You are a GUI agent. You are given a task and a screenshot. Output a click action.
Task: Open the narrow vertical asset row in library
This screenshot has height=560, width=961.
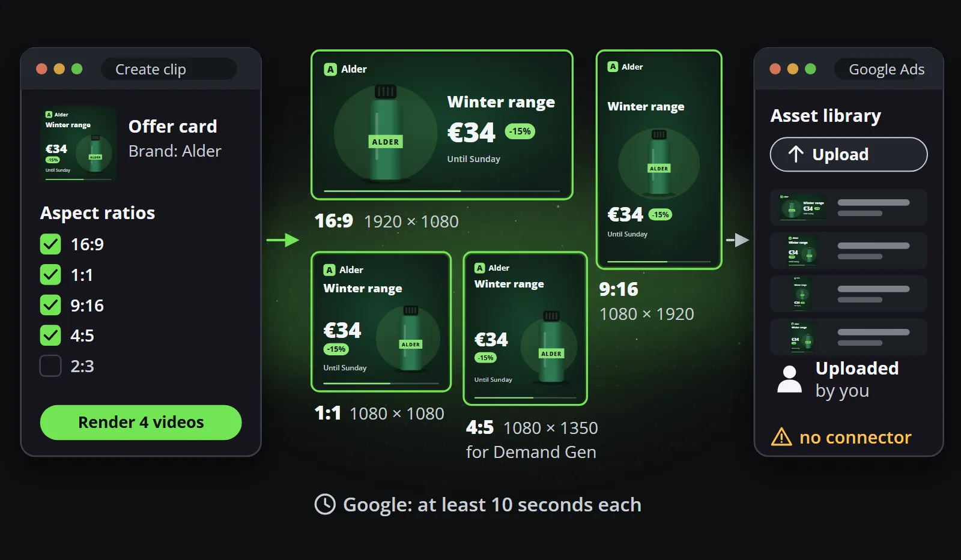pos(848,294)
